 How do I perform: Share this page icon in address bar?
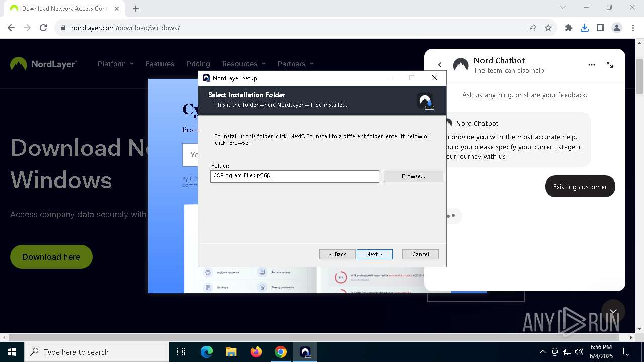pyautogui.click(x=532, y=28)
